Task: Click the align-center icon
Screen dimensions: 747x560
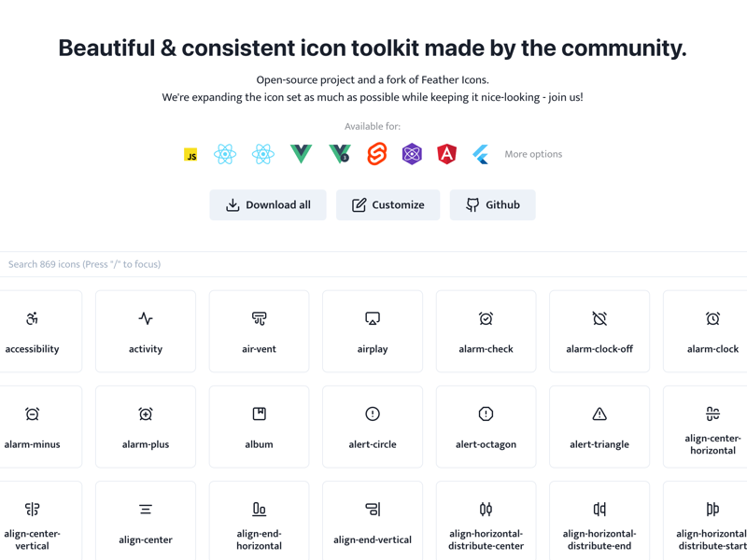Action: 145,520
